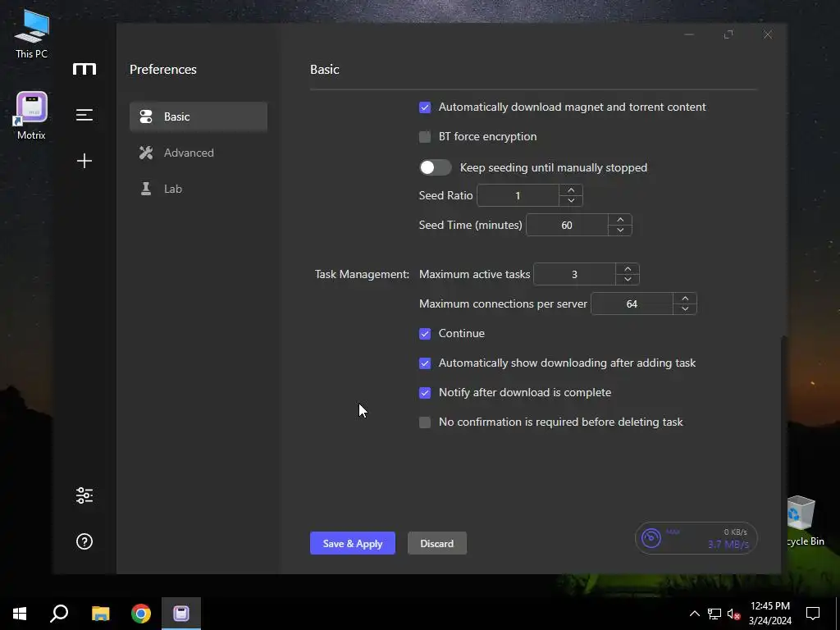Click the Basic toggle icon in Preferences list

tap(146, 116)
